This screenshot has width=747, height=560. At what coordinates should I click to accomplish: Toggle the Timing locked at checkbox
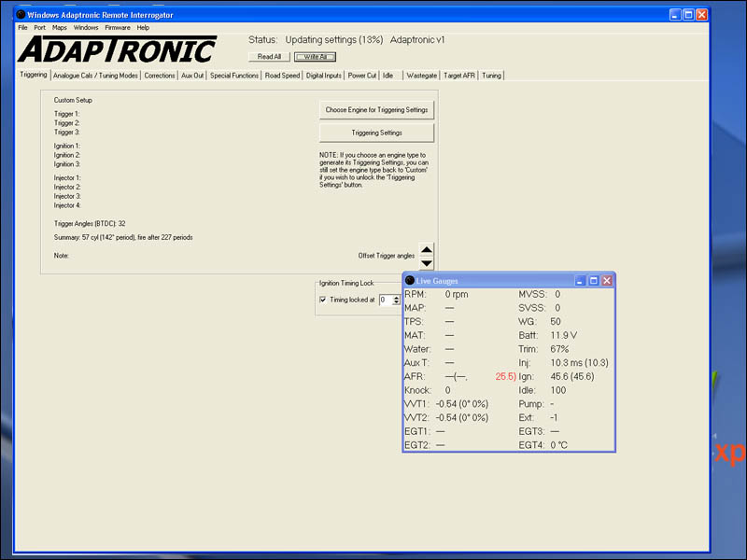pos(323,300)
